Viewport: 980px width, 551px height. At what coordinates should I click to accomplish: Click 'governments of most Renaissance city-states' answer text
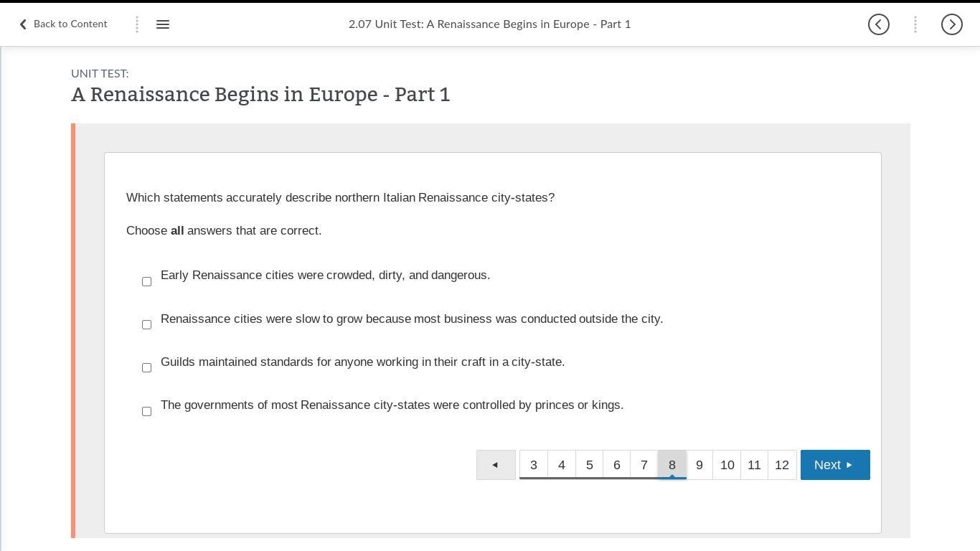(392, 405)
